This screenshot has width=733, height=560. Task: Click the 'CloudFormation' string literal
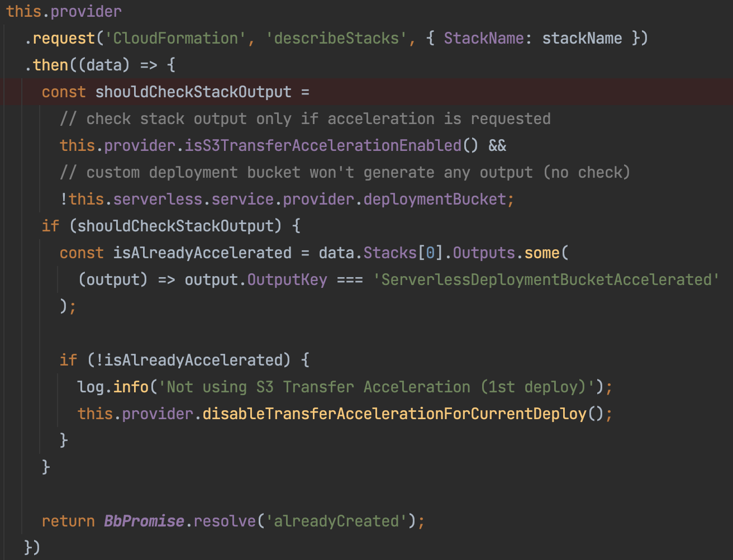pos(175,39)
